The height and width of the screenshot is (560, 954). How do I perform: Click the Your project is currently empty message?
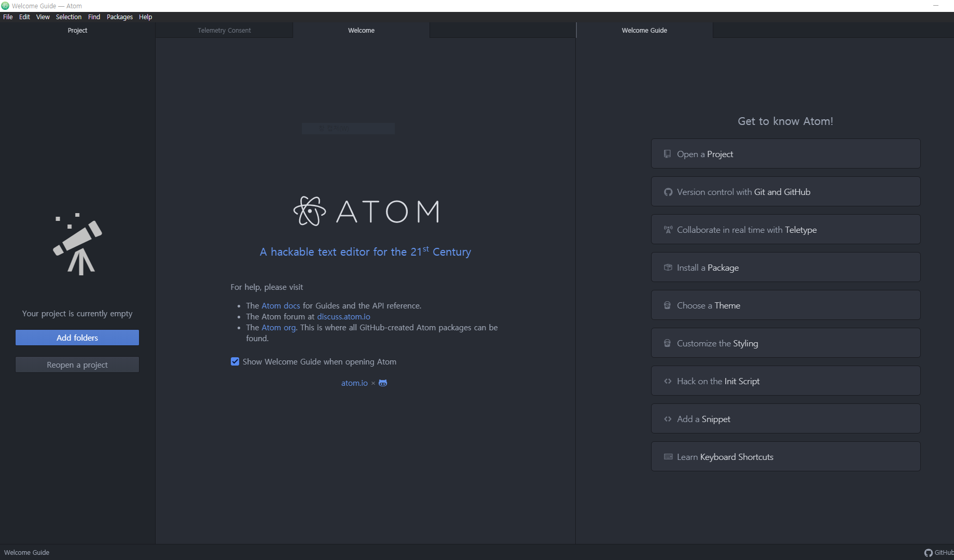(x=77, y=314)
